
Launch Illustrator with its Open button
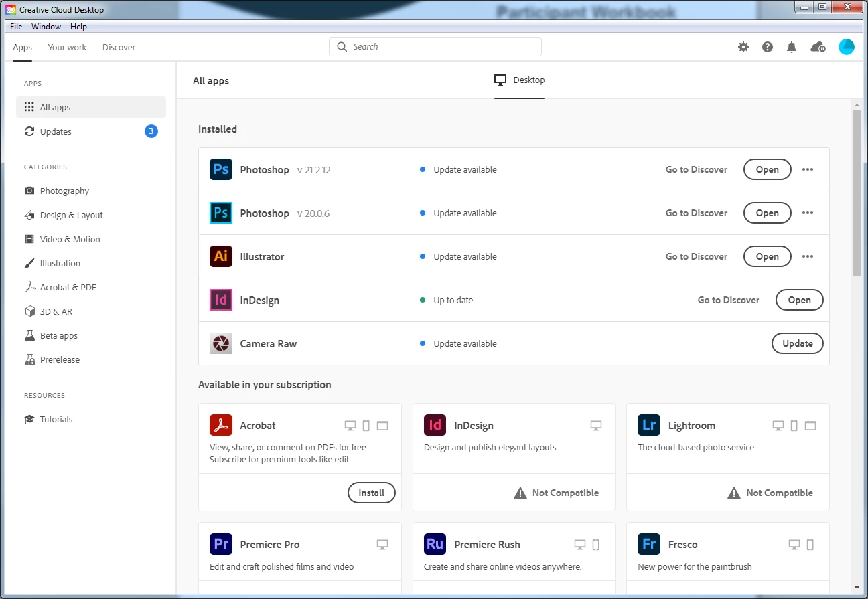pyautogui.click(x=767, y=256)
